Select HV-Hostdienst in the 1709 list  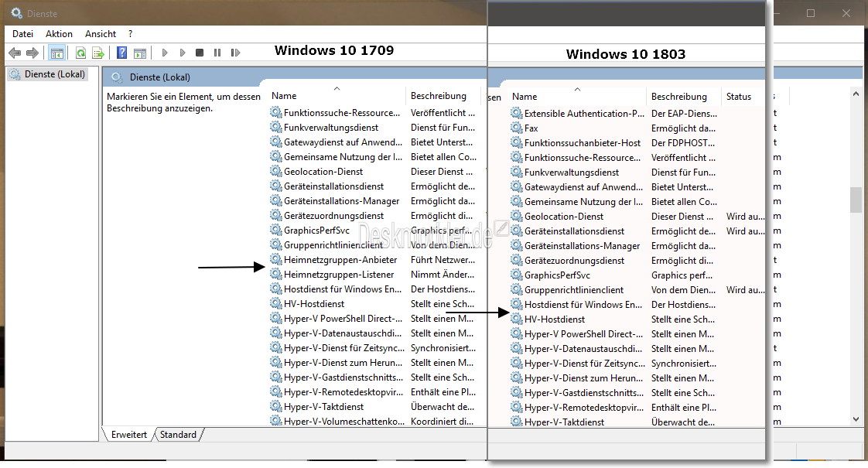pos(314,303)
